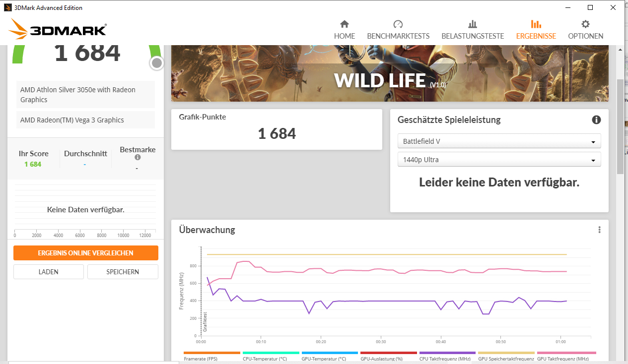Viewport: 628px width, 364px height.
Task: Toggle the CPU-Temperatur legend series
Action: pos(271,357)
